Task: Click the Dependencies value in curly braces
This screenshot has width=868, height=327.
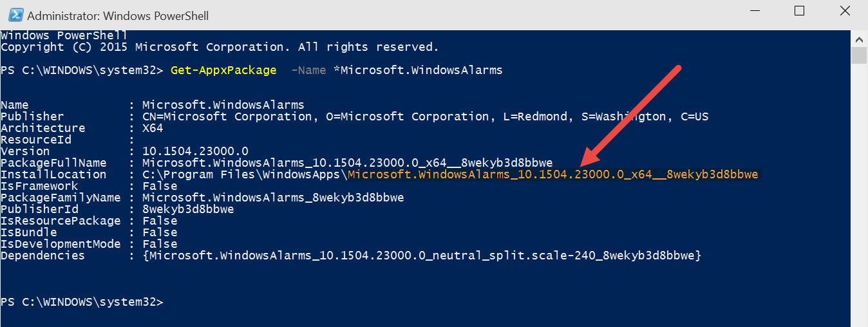Action: [x=421, y=256]
